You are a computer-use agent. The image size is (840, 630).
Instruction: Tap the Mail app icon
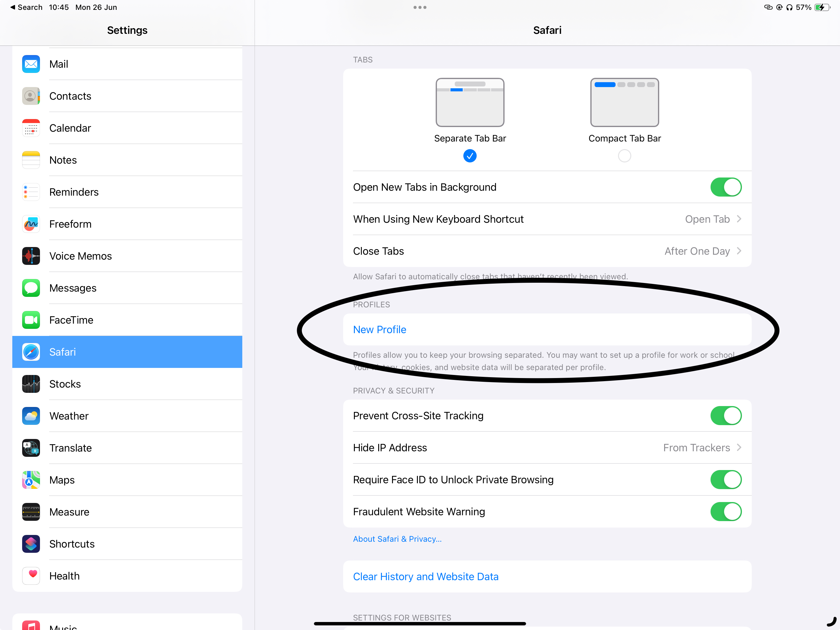point(31,64)
